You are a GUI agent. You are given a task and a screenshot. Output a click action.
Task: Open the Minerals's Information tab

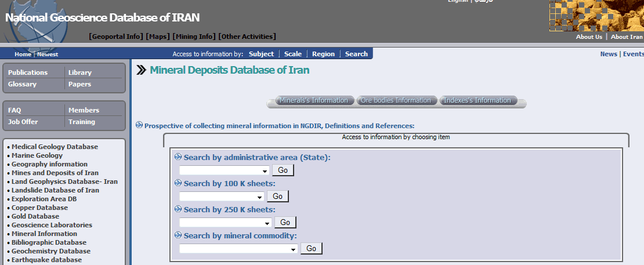(x=314, y=100)
